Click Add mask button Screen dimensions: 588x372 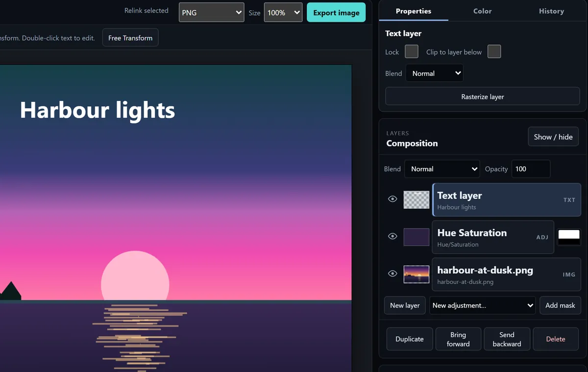pos(560,305)
